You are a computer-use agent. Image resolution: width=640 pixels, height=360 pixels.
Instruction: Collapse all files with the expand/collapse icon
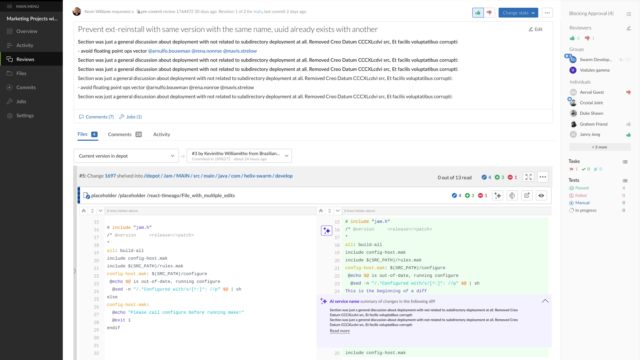click(529, 177)
